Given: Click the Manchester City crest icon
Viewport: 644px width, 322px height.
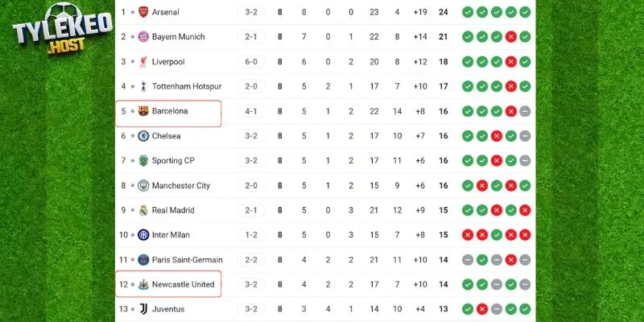Looking at the screenshot, I should 143,186.
